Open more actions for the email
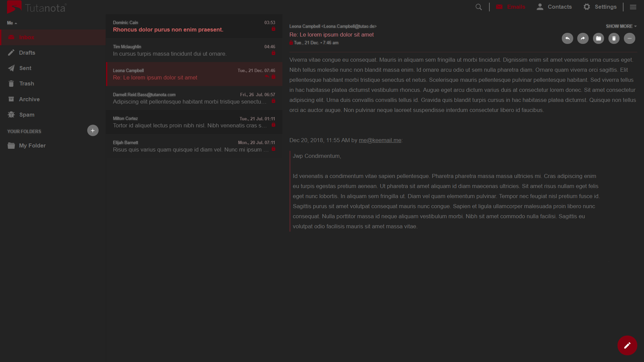Image resolution: width=644 pixels, height=362 pixels. click(629, 38)
